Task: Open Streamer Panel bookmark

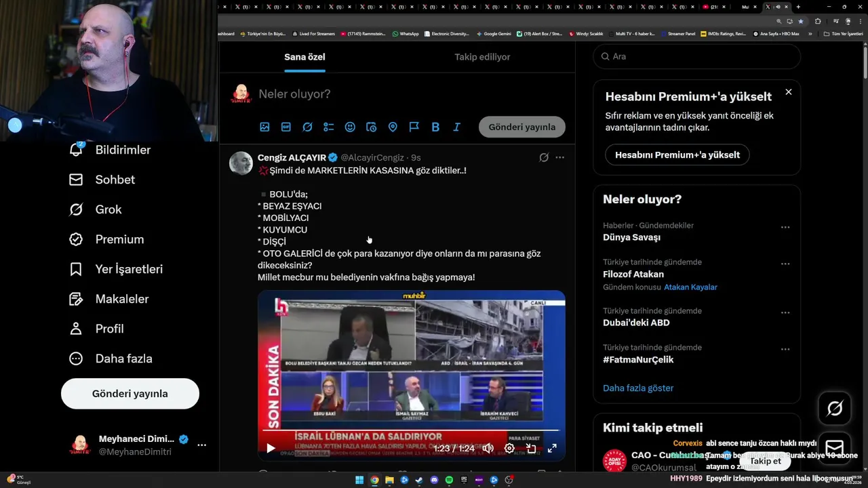Action: point(677,33)
